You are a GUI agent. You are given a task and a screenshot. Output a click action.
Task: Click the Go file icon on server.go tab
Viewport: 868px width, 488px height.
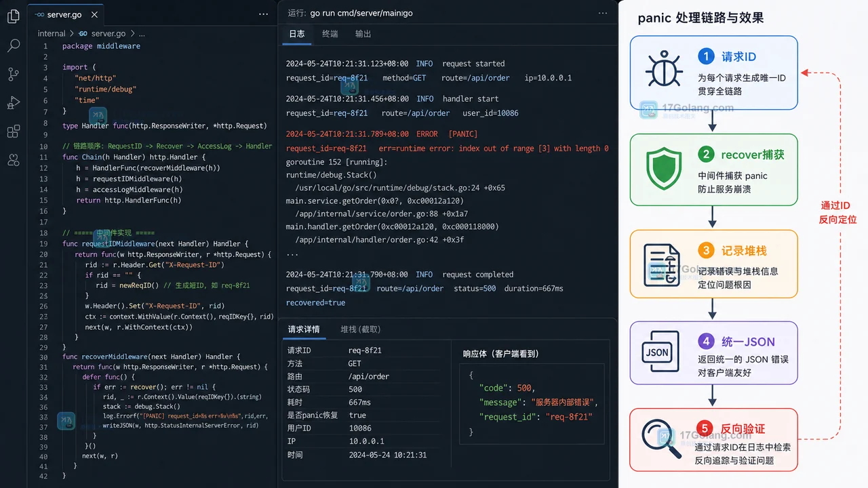pyautogui.click(x=39, y=14)
